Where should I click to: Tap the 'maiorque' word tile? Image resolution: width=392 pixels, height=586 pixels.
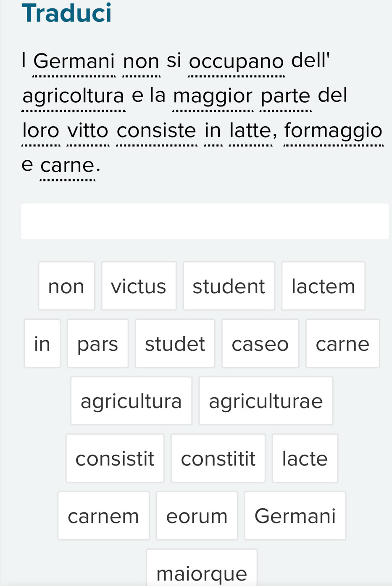coord(202,572)
